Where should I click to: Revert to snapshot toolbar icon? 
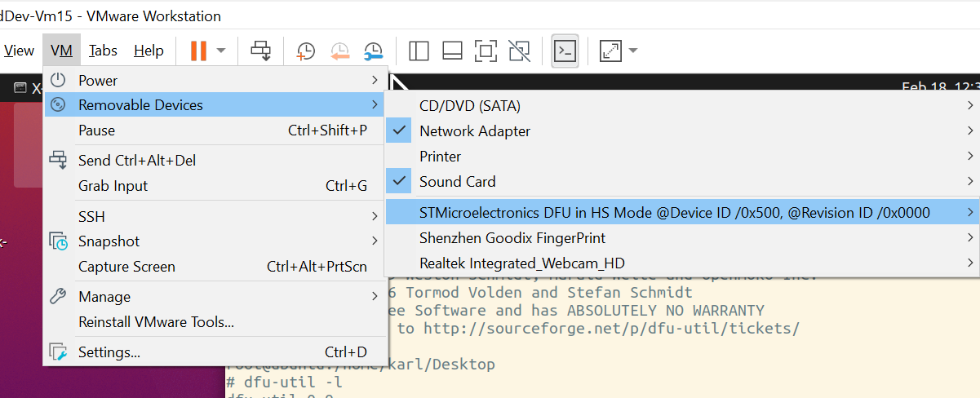point(339,51)
